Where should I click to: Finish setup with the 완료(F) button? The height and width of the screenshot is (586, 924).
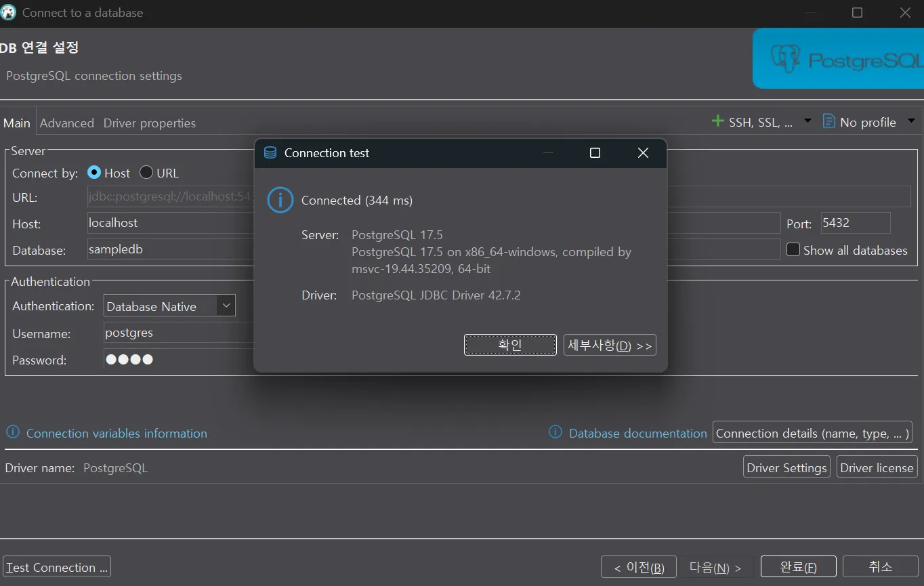pyautogui.click(x=799, y=567)
